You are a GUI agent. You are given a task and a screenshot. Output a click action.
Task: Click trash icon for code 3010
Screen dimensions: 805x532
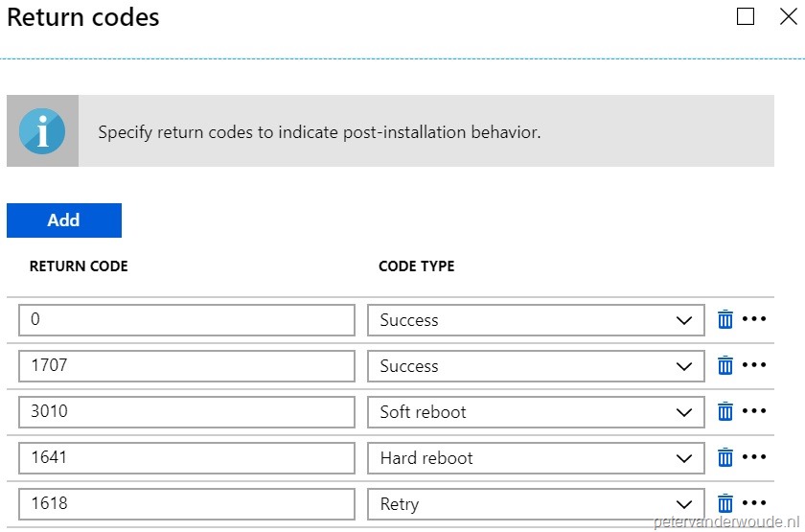tap(725, 412)
